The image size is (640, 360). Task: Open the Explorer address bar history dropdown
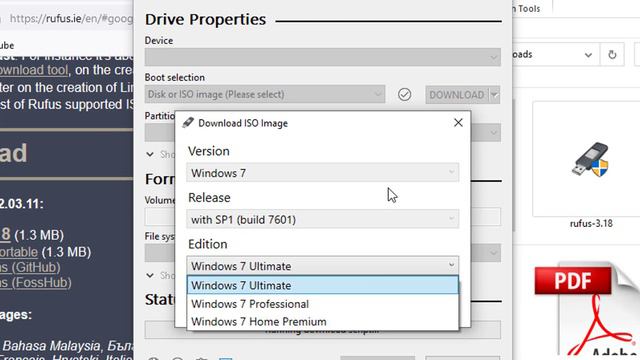588,55
